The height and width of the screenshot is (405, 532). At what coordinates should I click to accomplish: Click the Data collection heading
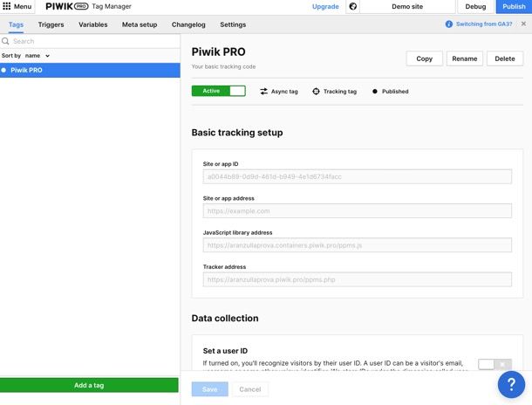pos(225,318)
